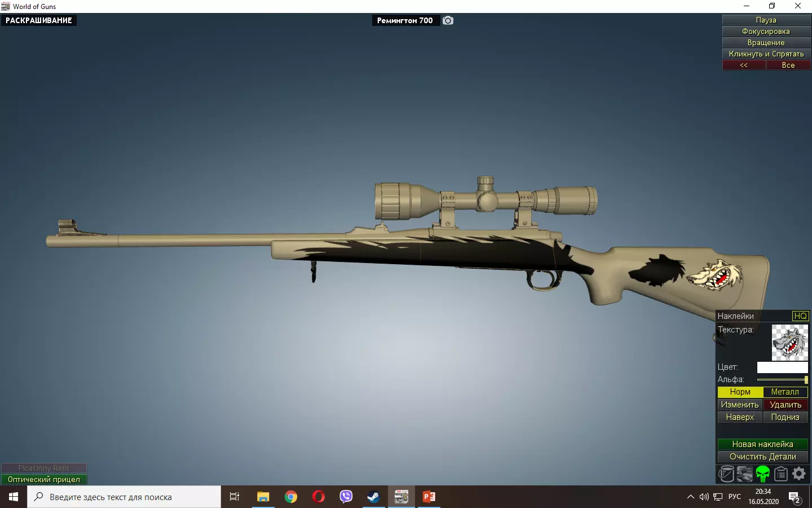Launch Opera browser from the taskbar
Screen dimensions: 812x508
319,497
